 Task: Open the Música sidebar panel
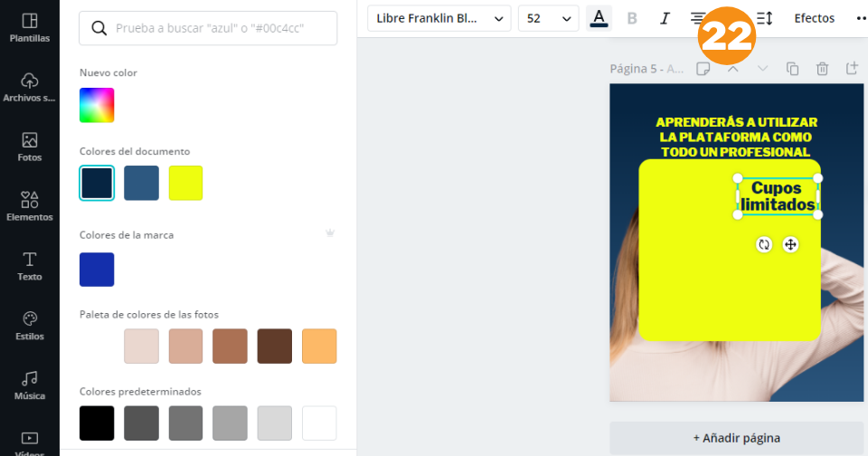pos(29,385)
